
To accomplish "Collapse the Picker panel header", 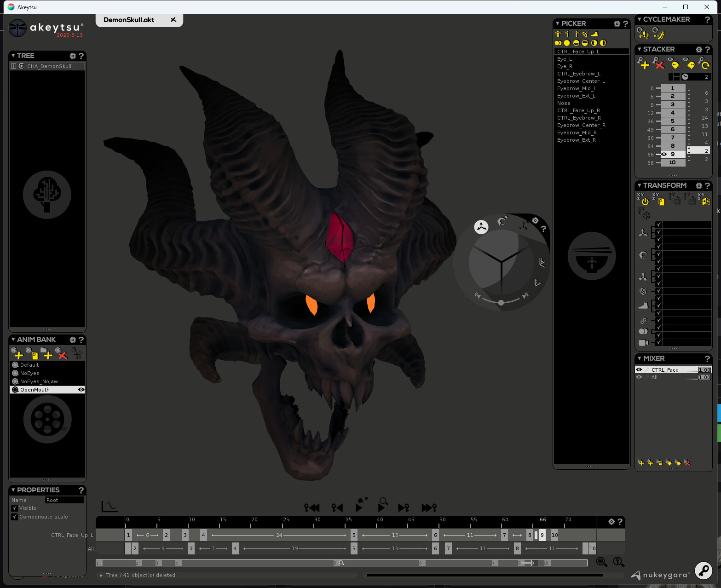I will pyautogui.click(x=557, y=23).
